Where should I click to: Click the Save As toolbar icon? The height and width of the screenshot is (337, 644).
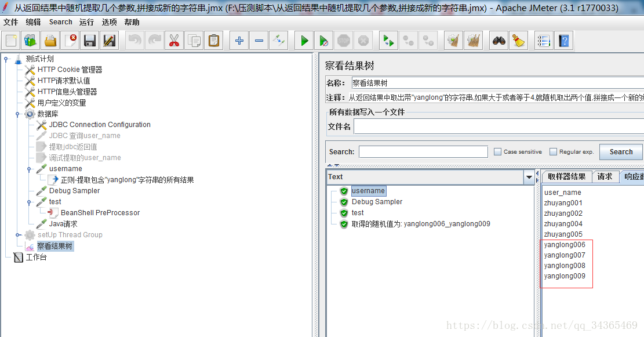[x=110, y=41]
